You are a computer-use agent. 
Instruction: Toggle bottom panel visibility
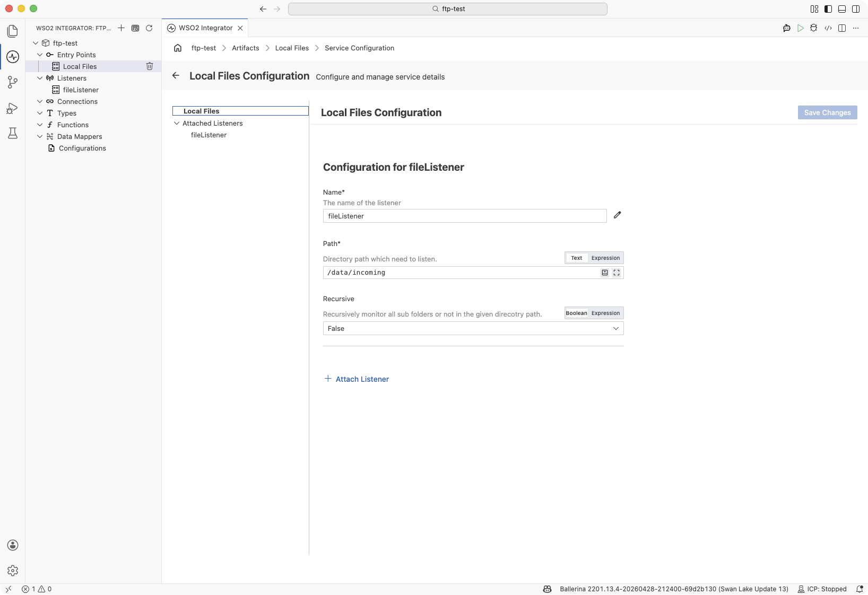point(842,9)
